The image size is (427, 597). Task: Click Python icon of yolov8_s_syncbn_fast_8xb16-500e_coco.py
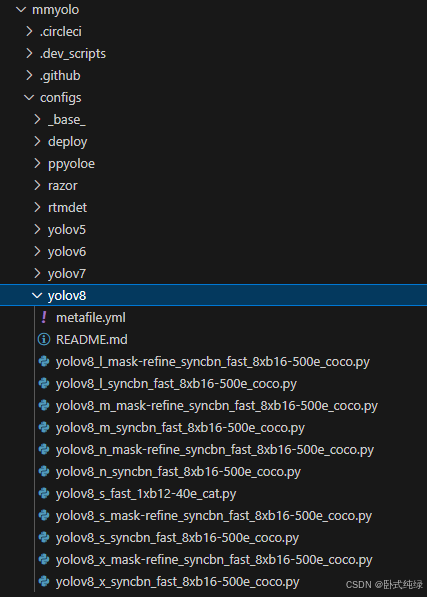click(44, 537)
